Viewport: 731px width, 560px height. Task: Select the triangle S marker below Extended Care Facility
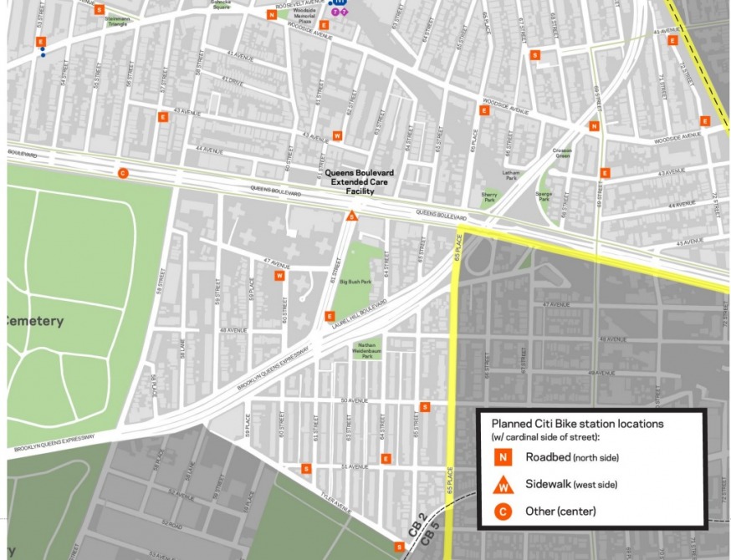(x=352, y=216)
